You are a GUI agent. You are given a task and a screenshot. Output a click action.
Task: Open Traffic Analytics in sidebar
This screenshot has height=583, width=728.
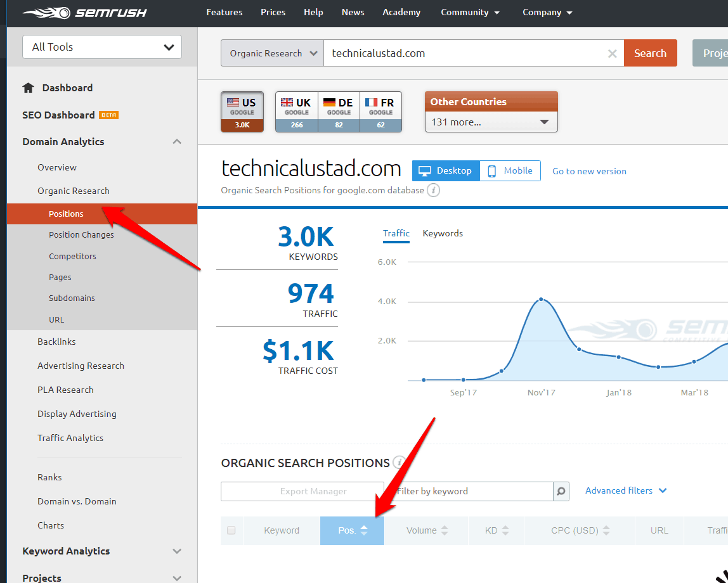click(x=70, y=439)
